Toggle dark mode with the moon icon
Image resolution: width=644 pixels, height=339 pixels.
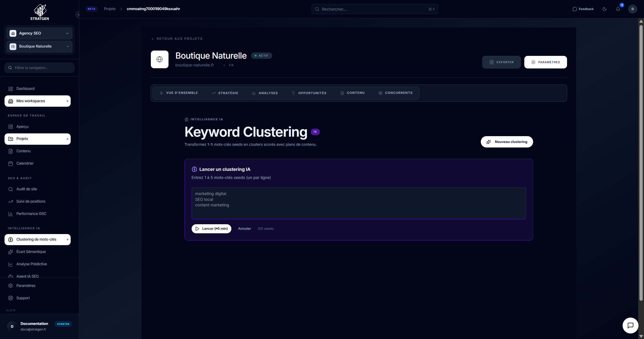(x=605, y=9)
